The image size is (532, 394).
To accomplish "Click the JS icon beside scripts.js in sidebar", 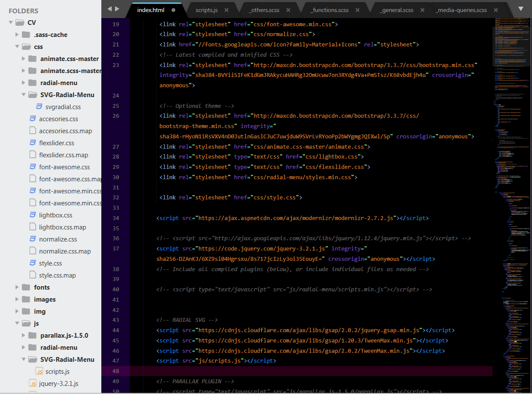I will 39,371.
